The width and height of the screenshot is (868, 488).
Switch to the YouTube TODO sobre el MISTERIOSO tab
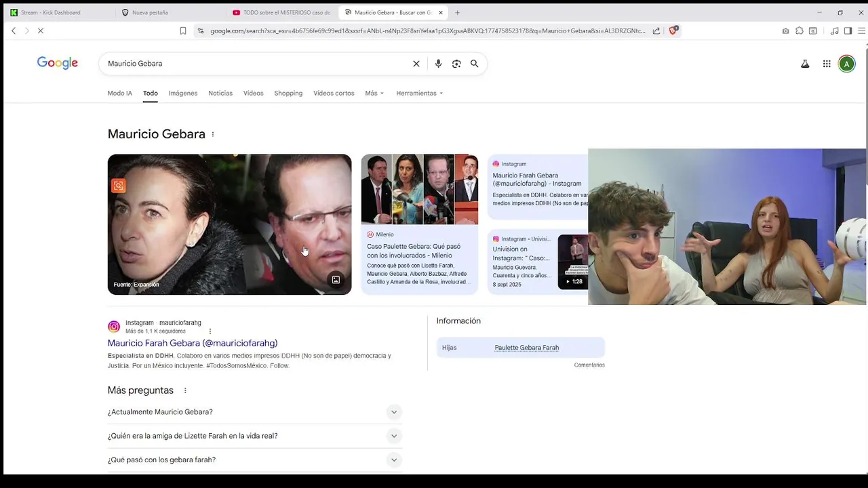pos(281,12)
